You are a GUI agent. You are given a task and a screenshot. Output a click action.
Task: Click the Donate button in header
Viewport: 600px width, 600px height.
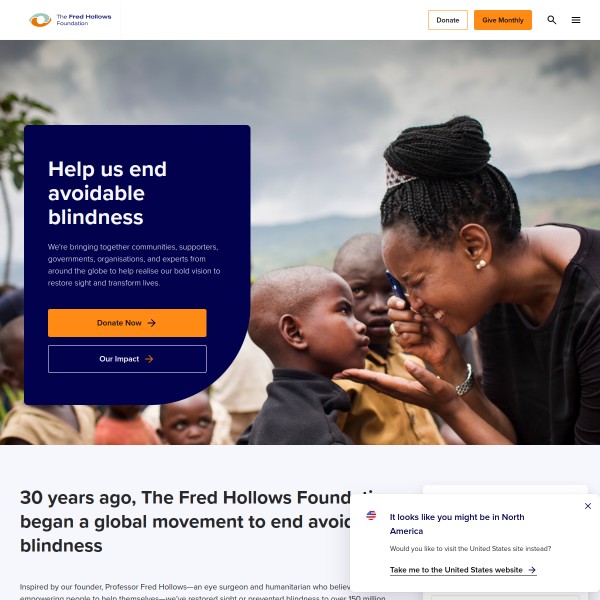point(448,20)
